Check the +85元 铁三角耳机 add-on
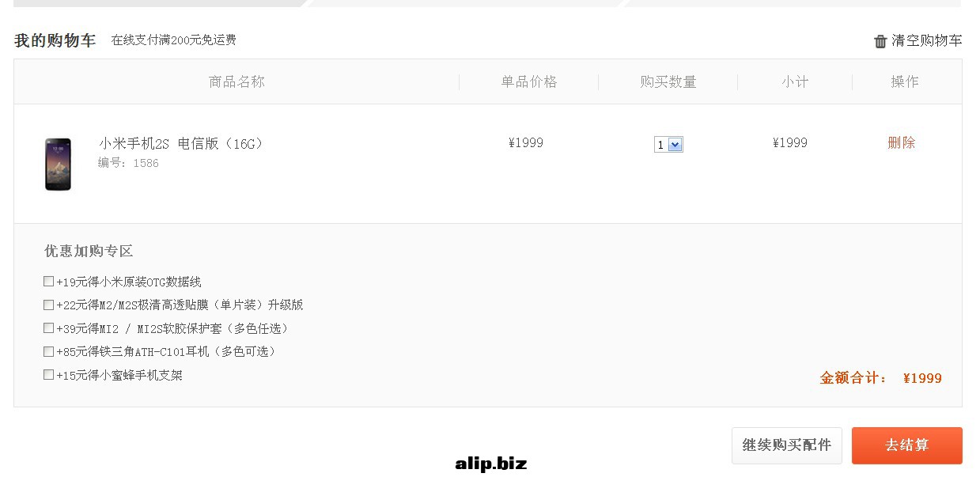The image size is (980, 477). pos(49,351)
